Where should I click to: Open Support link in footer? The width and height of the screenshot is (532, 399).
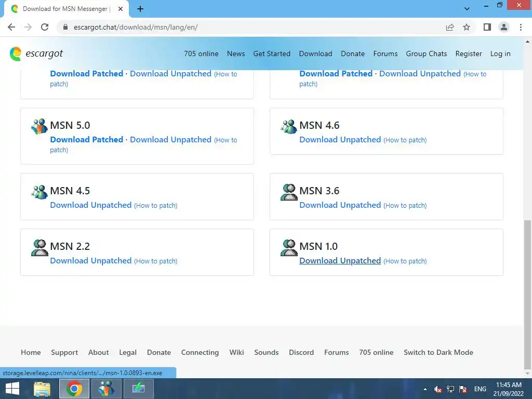pyautogui.click(x=64, y=352)
